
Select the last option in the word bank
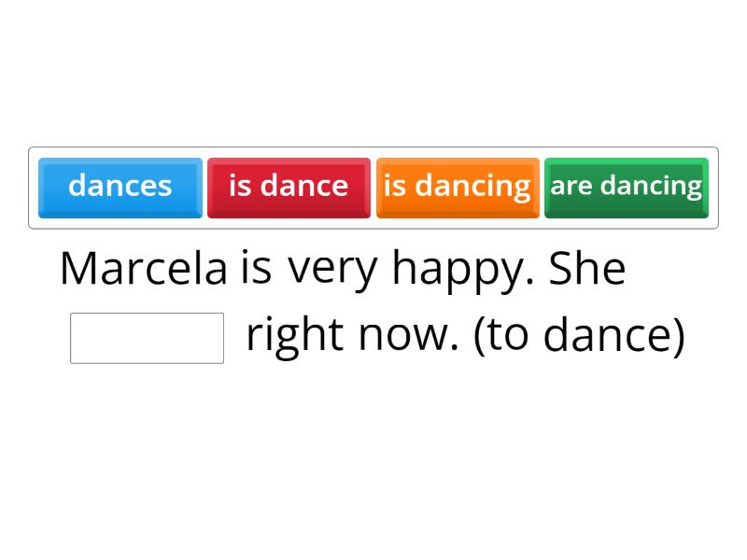[x=626, y=187]
